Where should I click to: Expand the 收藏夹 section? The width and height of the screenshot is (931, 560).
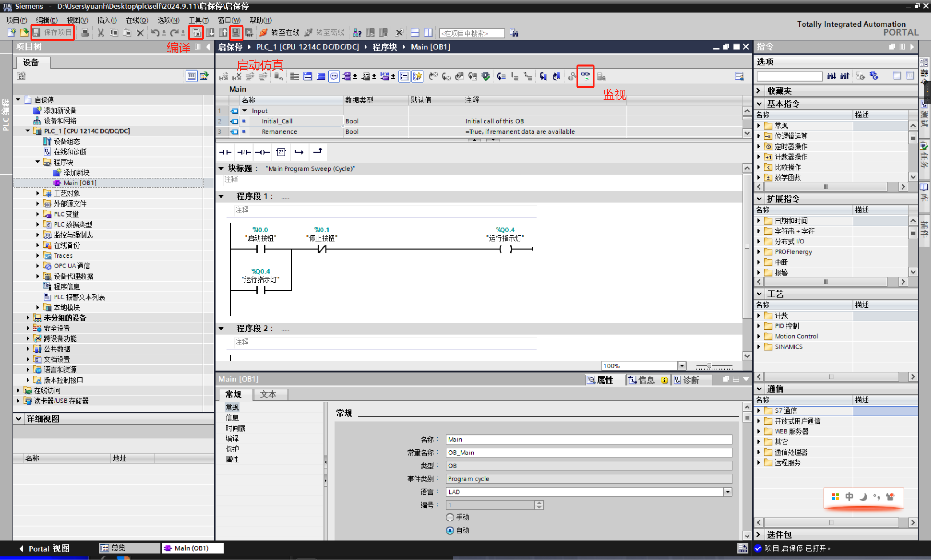pyautogui.click(x=759, y=91)
